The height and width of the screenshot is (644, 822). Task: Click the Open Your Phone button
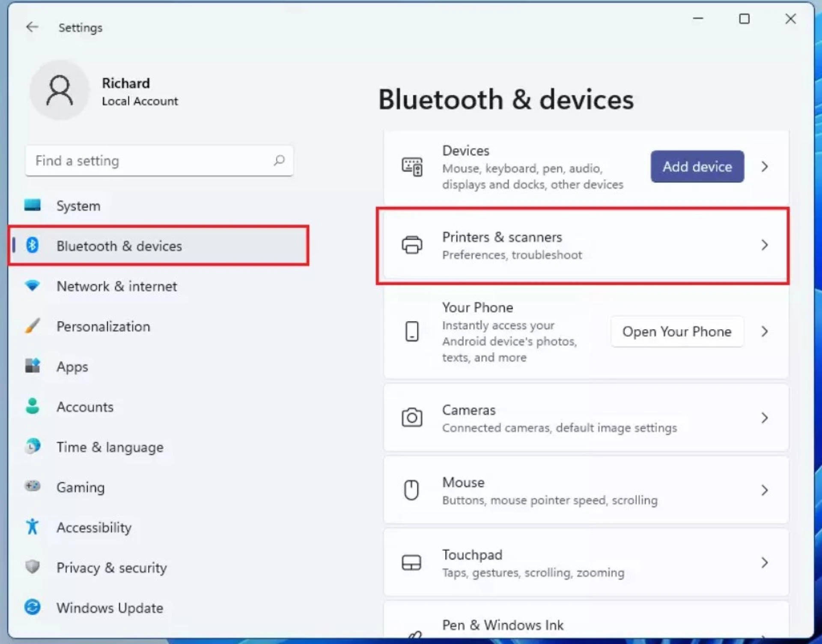676,331
